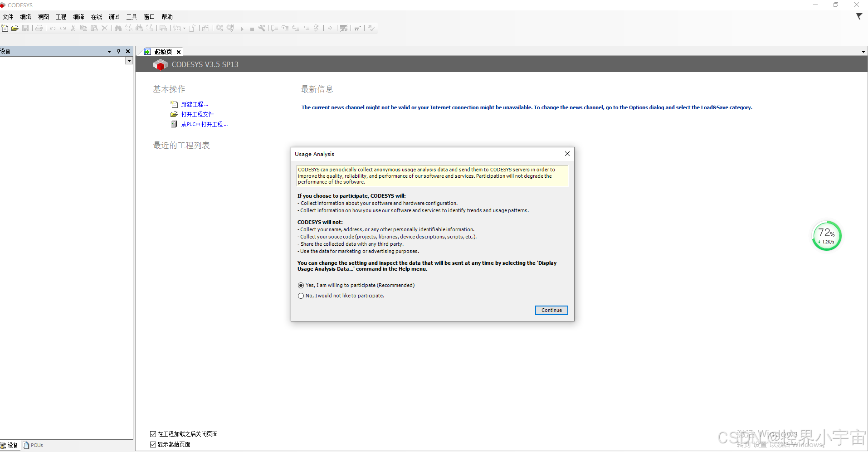Open the tab list dropdown at editor right
This screenshot has width=868, height=452.
click(863, 52)
